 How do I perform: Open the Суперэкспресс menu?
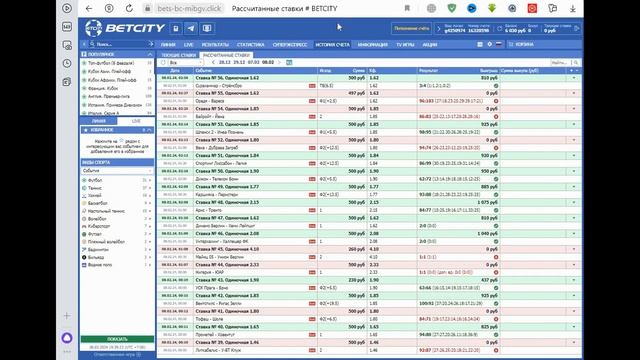tap(290, 44)
